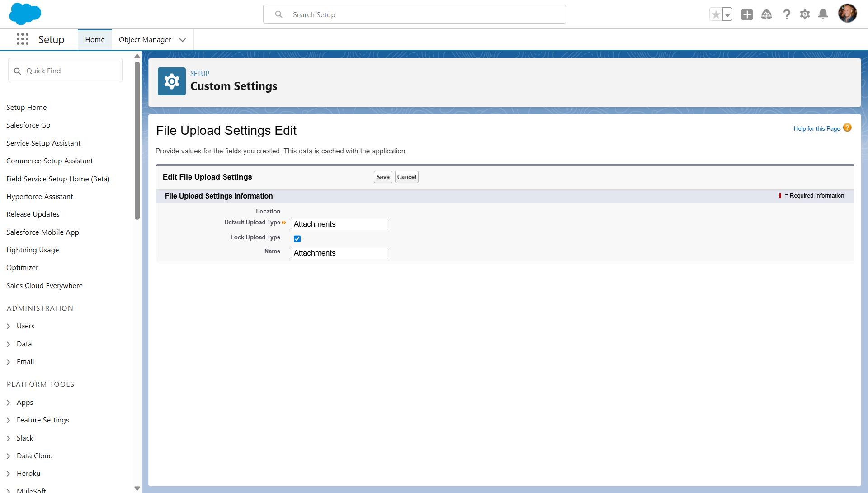This screenshot has height=493, width=868.
Task: Open the Salesforce Help question mark
Action: click(787, 14)
